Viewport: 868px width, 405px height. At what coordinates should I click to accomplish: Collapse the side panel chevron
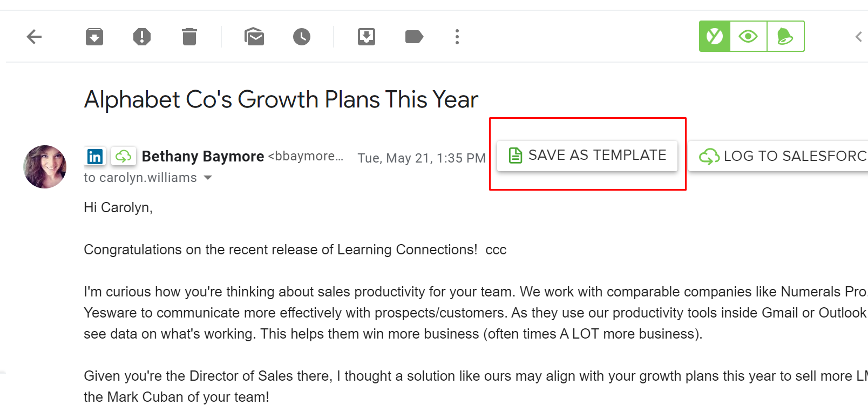click(858, 37)
